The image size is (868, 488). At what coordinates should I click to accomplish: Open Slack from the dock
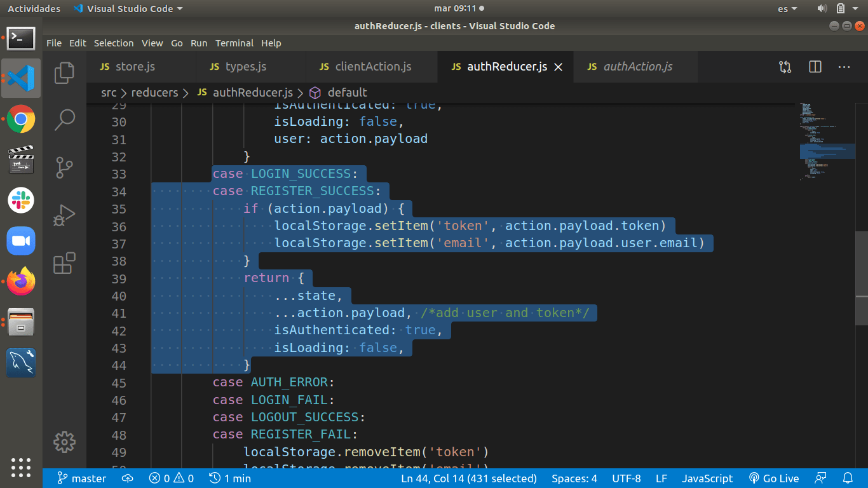click(x=21, y=200)
